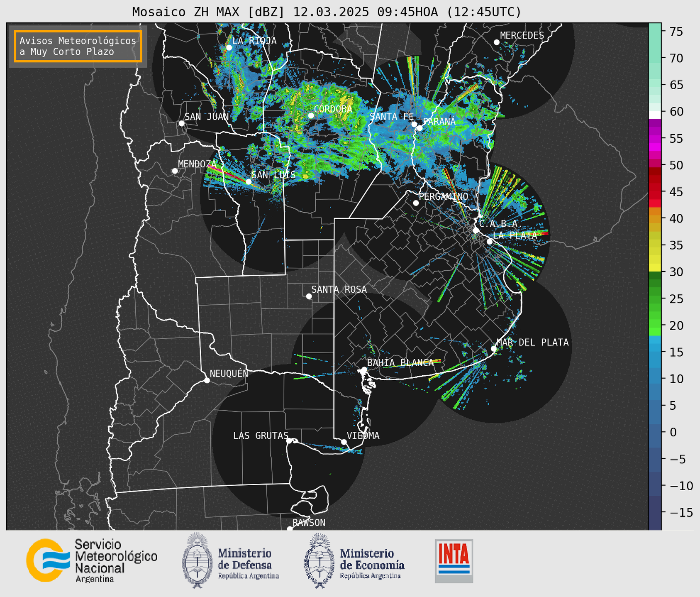
Task: Click the SANTA ROSA label text
Action: pyautogui.click(x=339, y=289)
